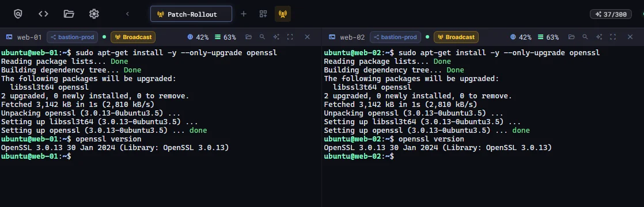This screenshot has width=644, height=207.
Task: Open the settings gear icon
Action: coord(94,14)
